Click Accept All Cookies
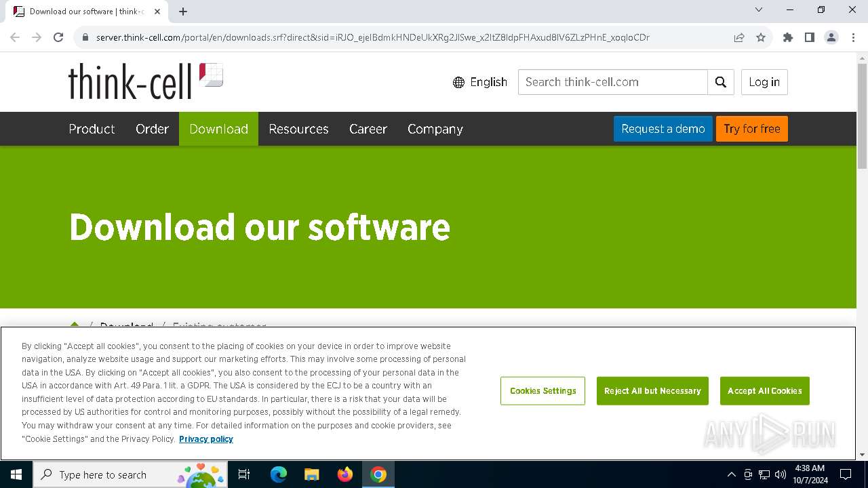The width and height of the screenshot is (868, 488). [x=765, y=391]
